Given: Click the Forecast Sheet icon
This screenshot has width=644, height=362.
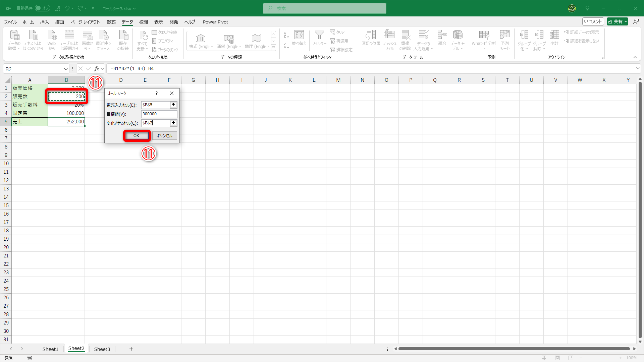Looking at the screenshot, I should pyautogui.click(x=504, y=35).
